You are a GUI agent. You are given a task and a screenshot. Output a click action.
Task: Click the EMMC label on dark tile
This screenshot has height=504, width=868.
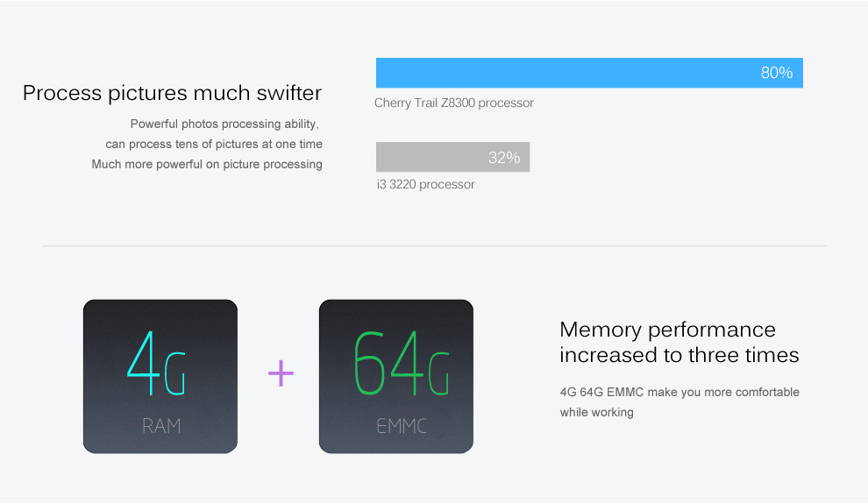(x=402, y=426)
